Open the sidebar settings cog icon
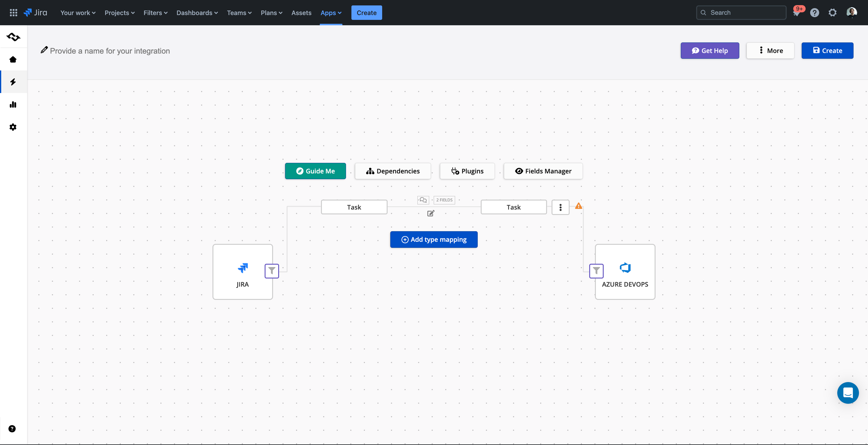This screenshot has height=445, width=868. 13,127
